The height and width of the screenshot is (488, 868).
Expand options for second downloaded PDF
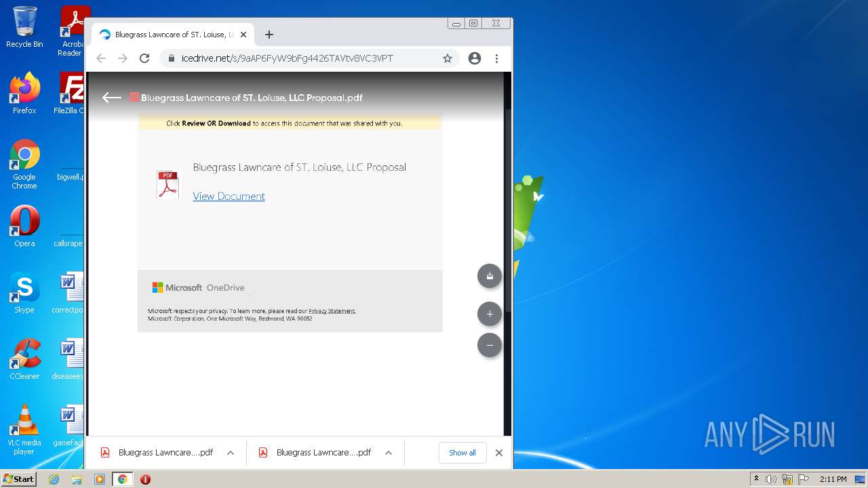389,453
